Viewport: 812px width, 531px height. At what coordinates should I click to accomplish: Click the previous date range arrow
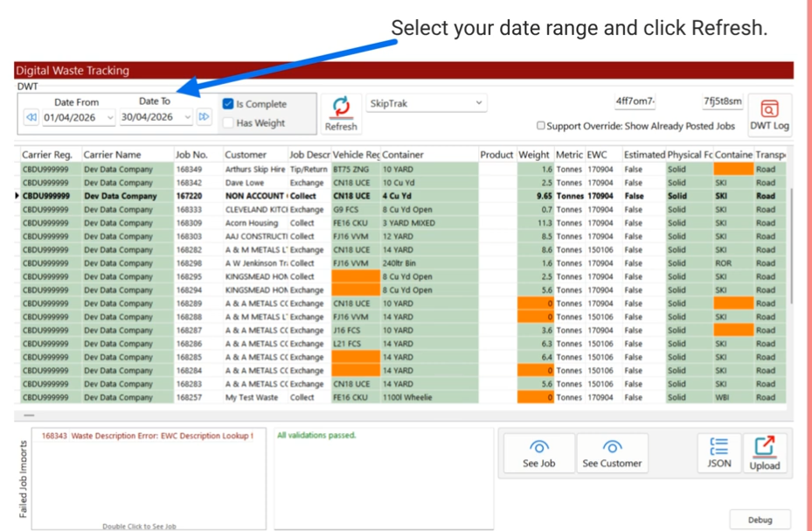[31, 117]
